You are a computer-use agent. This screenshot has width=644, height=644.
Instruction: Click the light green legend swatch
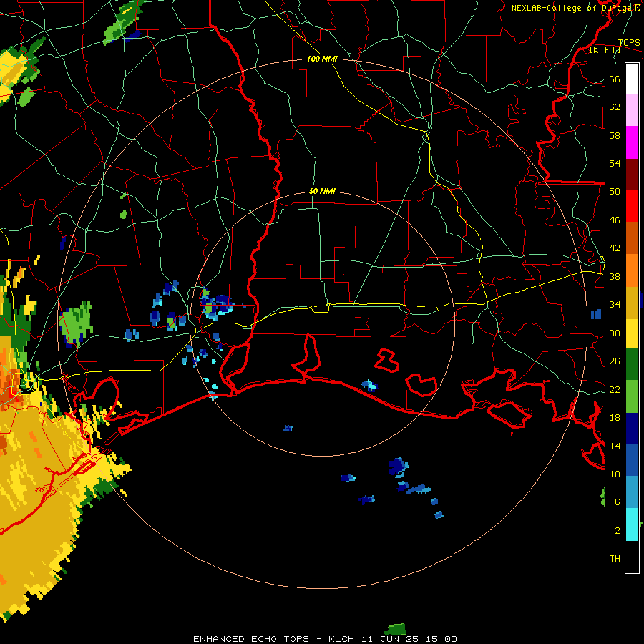632,396
